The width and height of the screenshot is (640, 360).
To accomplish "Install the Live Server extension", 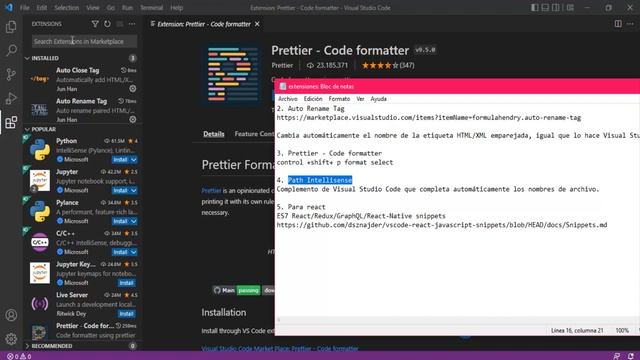I will coord(127,314).
